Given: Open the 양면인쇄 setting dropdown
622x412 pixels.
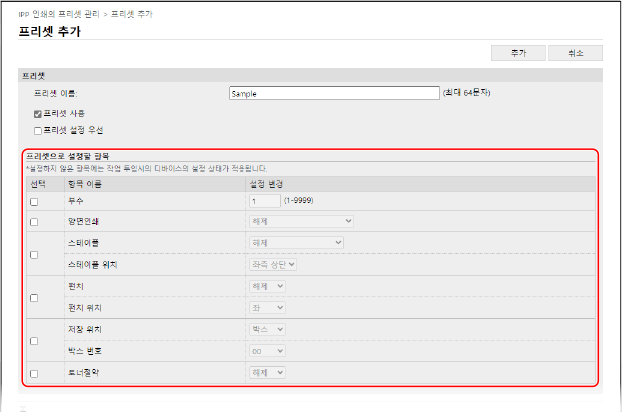Looking at the screenshot, I should (300, 221).
